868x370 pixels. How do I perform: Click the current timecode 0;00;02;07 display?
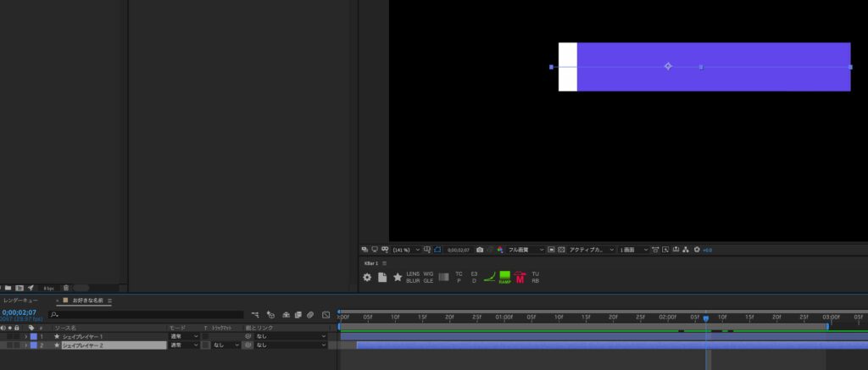tap(19, 312)
